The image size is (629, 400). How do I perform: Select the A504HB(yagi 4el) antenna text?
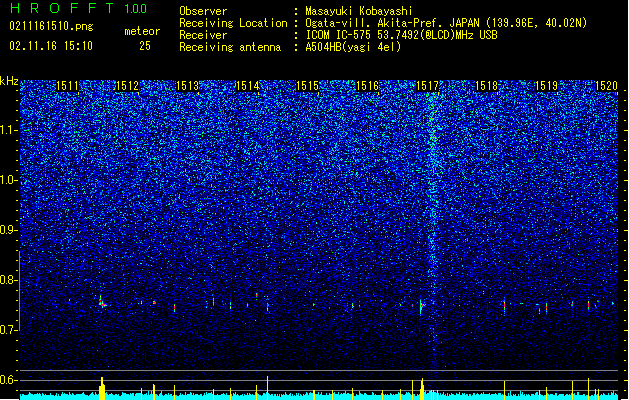coord(353,47)
